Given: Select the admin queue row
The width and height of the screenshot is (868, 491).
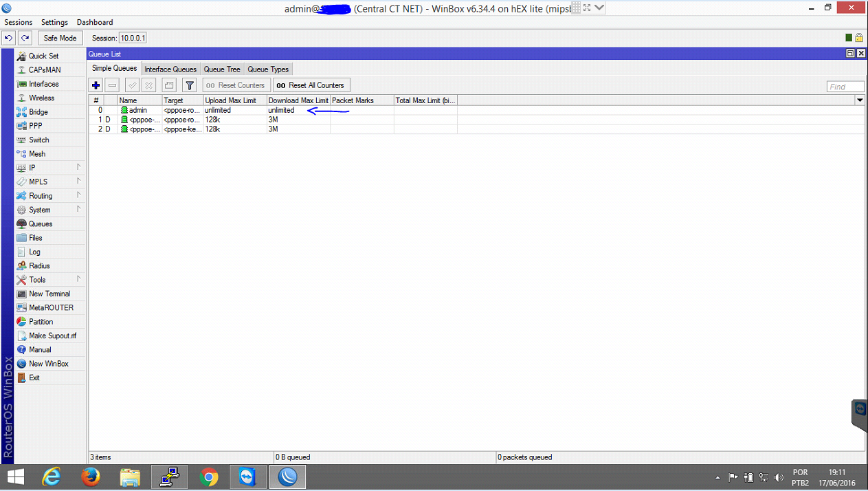Looking at the screenshot, I should pyautogui.click(x=476, y=110).
